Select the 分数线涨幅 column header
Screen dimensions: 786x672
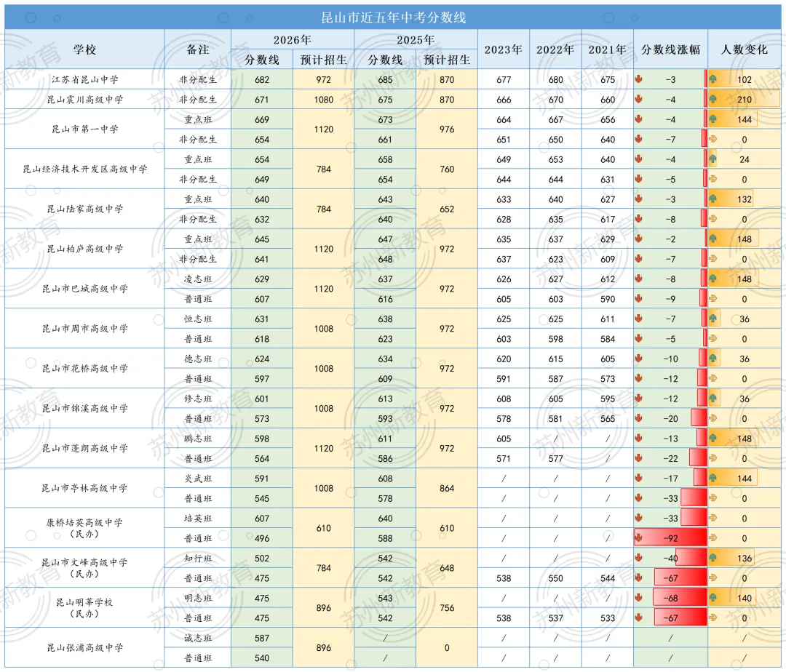click(671, 49)
